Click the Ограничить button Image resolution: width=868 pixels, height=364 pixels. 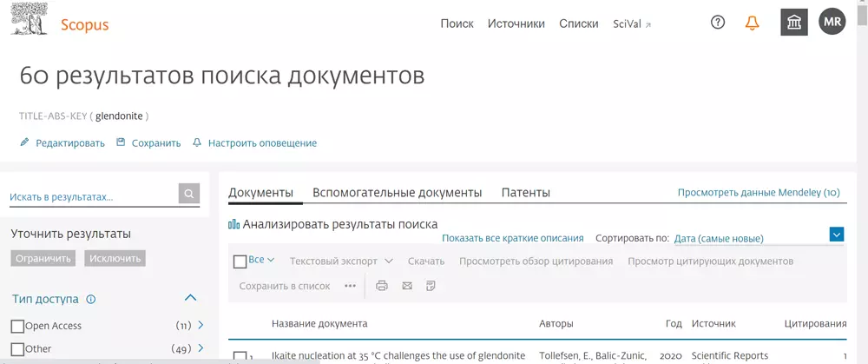pos(43,258)
